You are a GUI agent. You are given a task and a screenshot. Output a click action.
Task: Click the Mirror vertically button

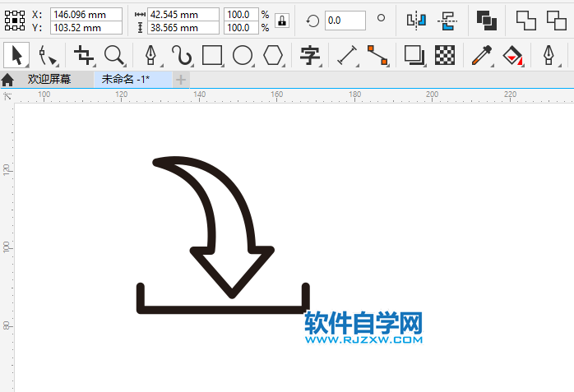click(447, 21)
